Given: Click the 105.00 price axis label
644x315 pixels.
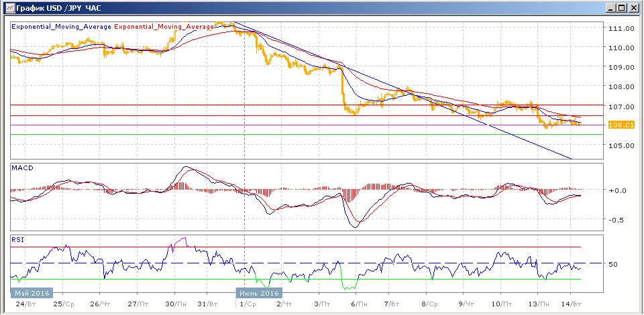Looking at the screenshot, I should pyautogui.click(x=621, y=145).
